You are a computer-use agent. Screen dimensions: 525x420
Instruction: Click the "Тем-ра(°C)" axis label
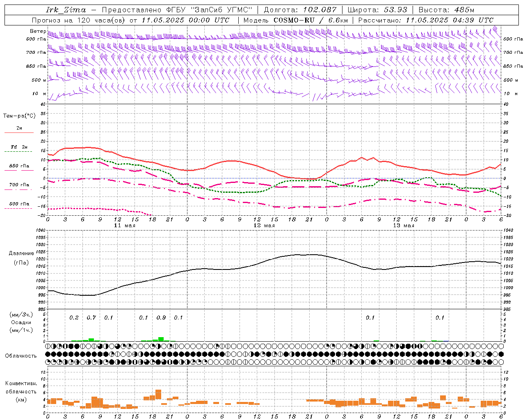point(19,116)
